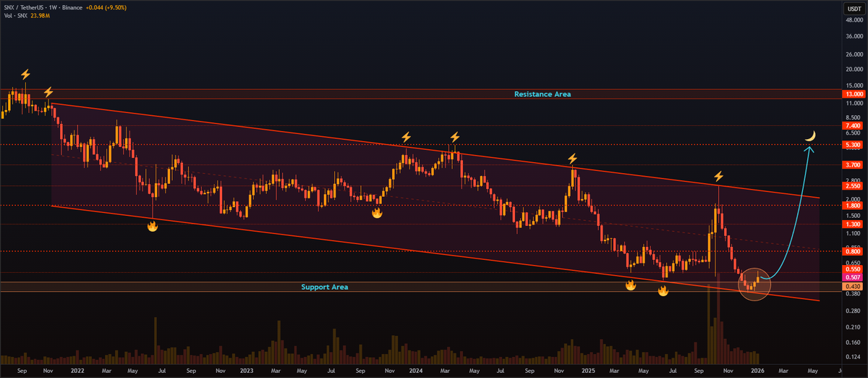Screen dimensions: 868x378
Task: Select the fire emoji below the April 2025 low
Action: tap(630, 286)
